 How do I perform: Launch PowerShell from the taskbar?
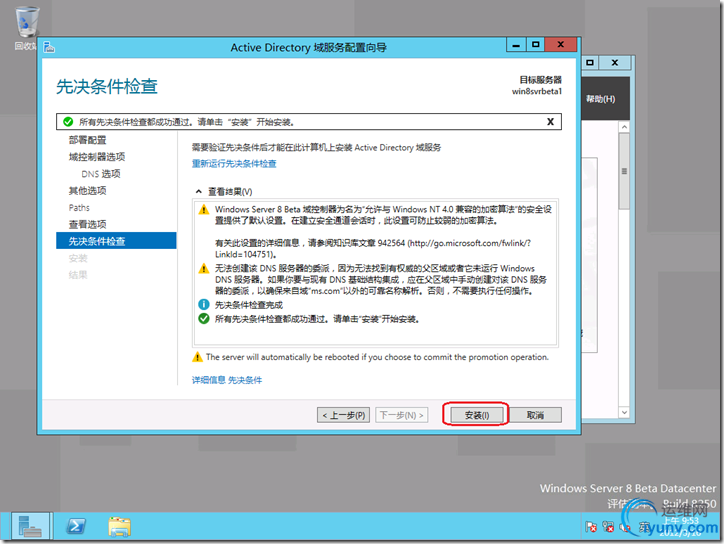coord(76,526)
